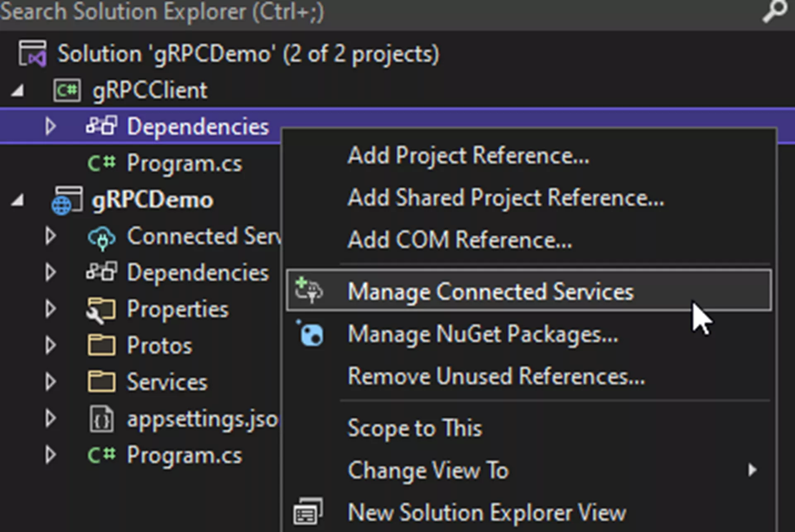795x532 pixels.
Task: Choose Scope to This
Action: (414, 428)
